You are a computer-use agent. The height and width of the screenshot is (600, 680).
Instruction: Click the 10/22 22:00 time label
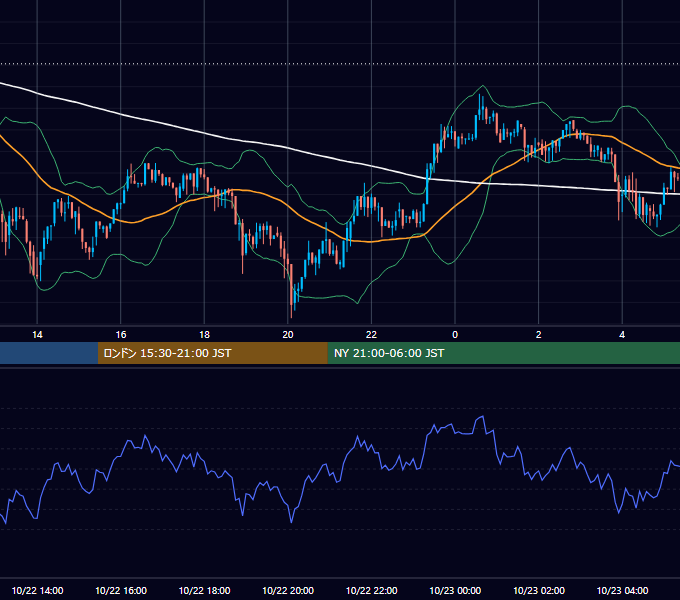(x=371, y=590)
